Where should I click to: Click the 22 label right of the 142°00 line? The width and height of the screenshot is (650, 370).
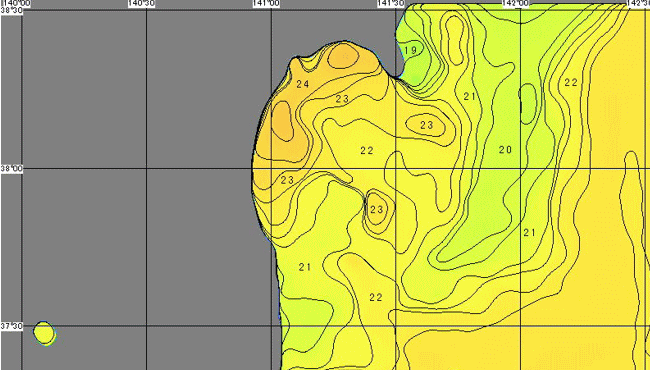point(571,82)
